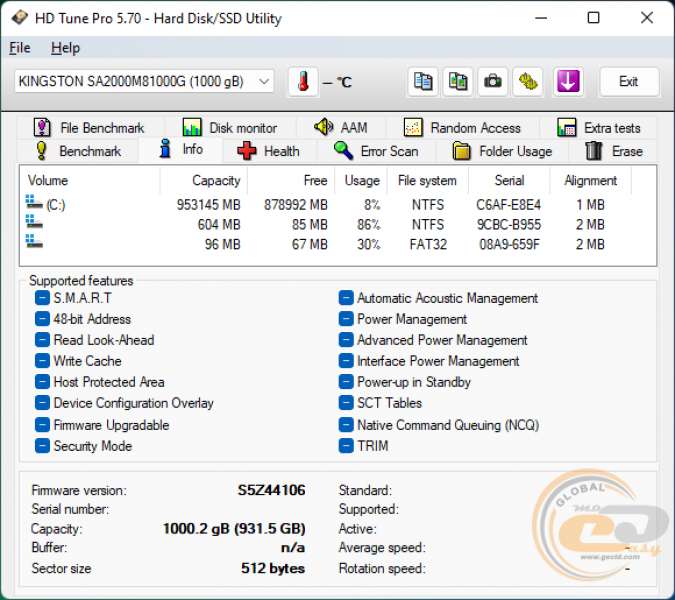Image resolution: width=675 pixels, height=600 pixels.
Task: Switch to the Random Access tab
Action: (462, 128)
